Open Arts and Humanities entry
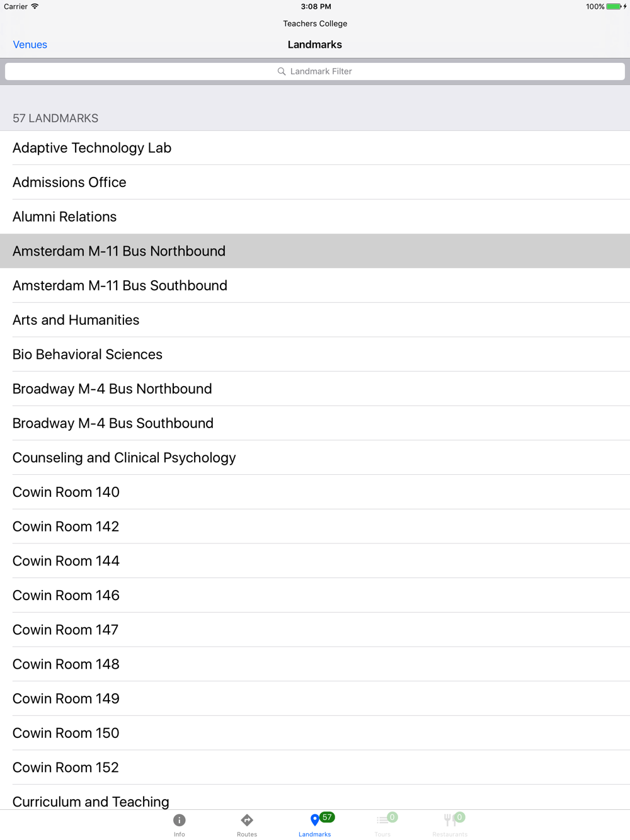The height and width of the screenshot is (840, 630). tap(76, 320)
